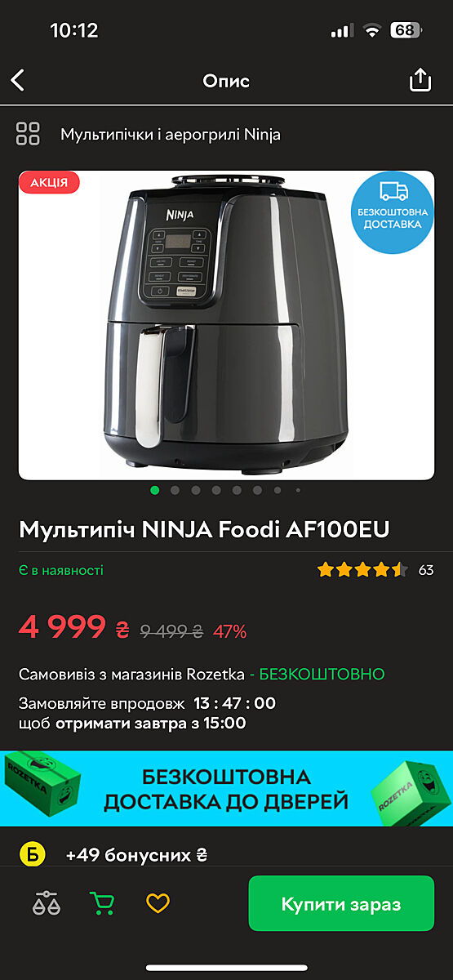
Task: Add product to comparison scales icon
Action: pyautogui.click(x=47, y=903)
